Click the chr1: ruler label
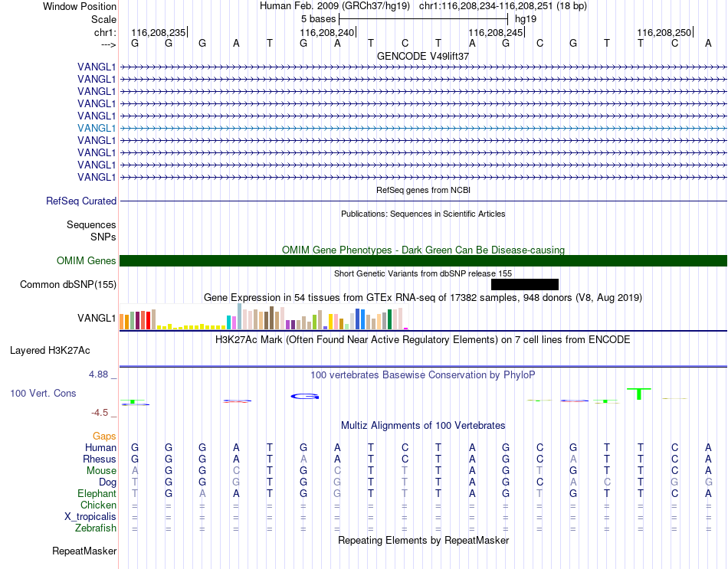This screenshot has width=728, height=569. click(x=105, y=32)
